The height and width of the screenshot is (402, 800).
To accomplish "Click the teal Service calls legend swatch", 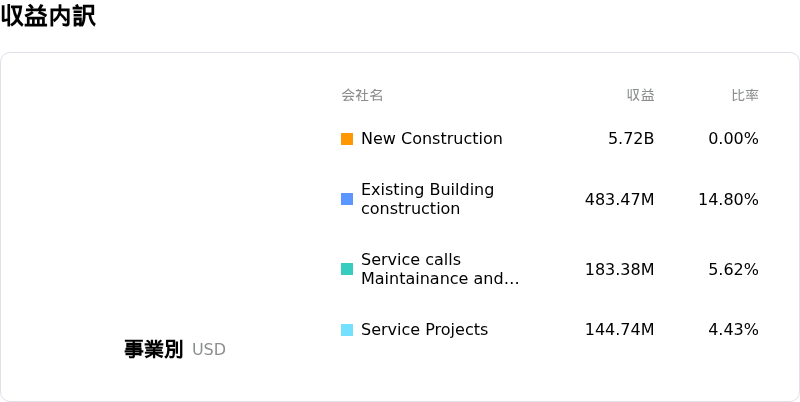I will 347,269.
